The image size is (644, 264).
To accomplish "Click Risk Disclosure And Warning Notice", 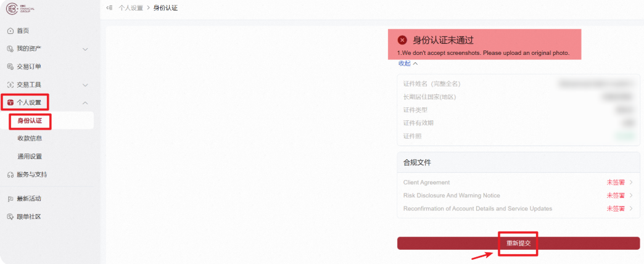I will pos(452,196).
